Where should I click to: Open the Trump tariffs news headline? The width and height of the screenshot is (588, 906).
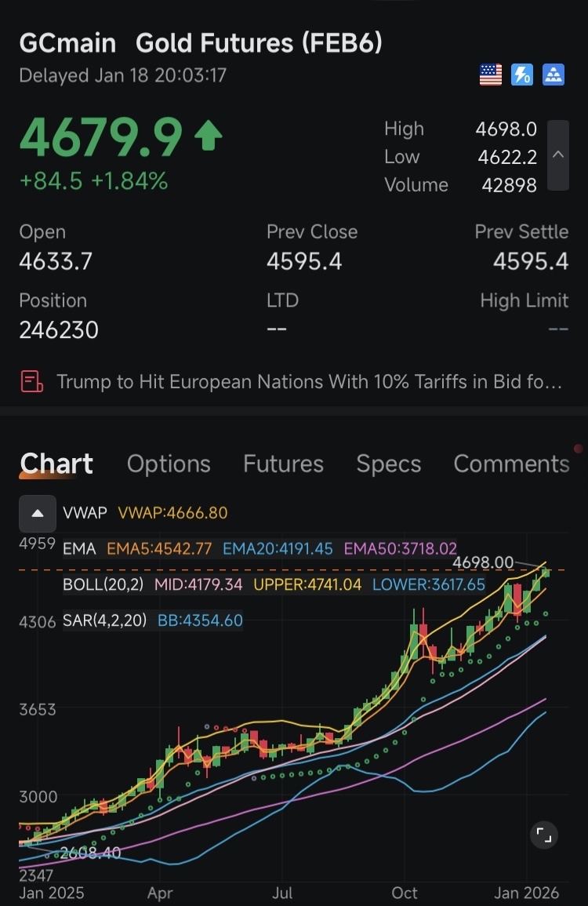tap(309, 382)
